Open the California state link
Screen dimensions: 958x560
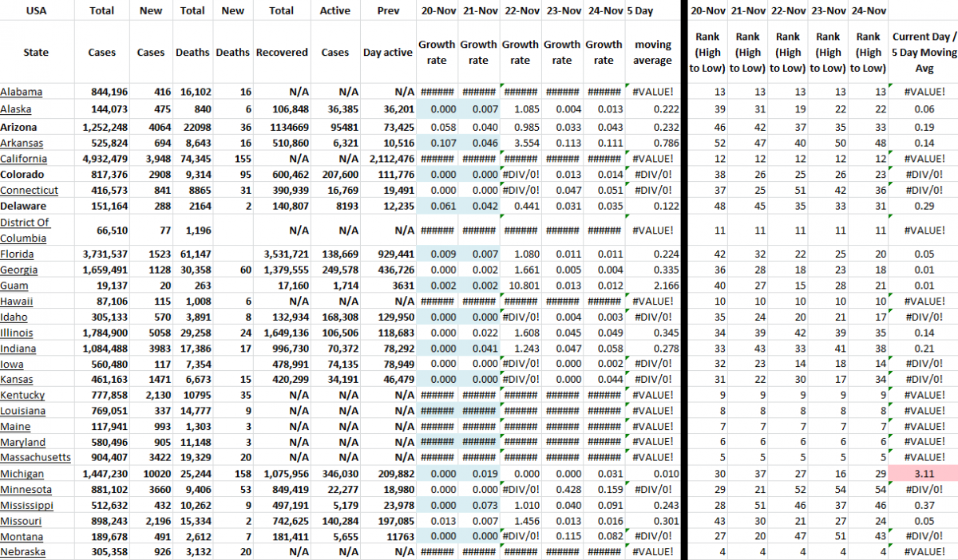pyautogui.click(x=23, y=158)
